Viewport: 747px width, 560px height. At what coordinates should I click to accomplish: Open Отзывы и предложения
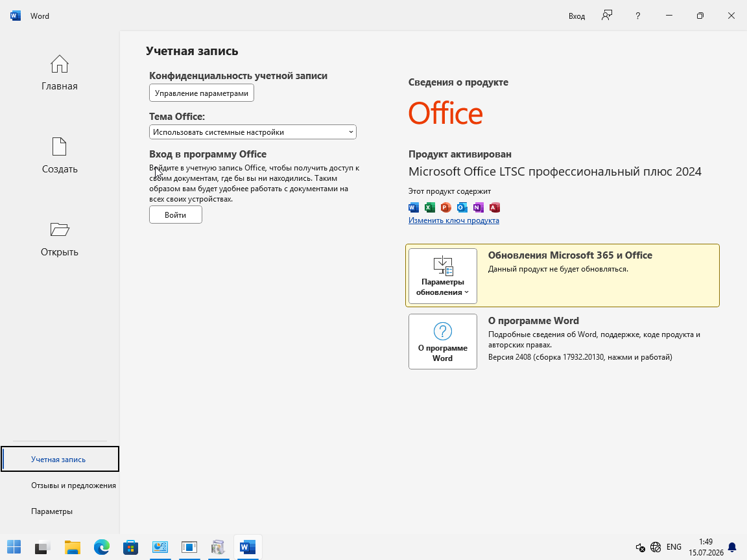coord(73,485)
